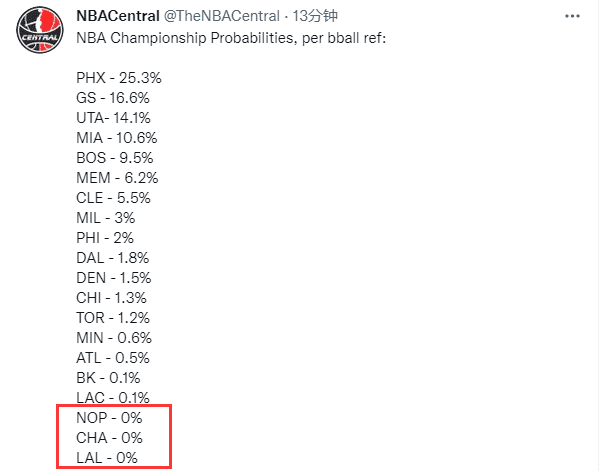
Task: Select the CLE - 5.5% line
Action: pos(112,197)
